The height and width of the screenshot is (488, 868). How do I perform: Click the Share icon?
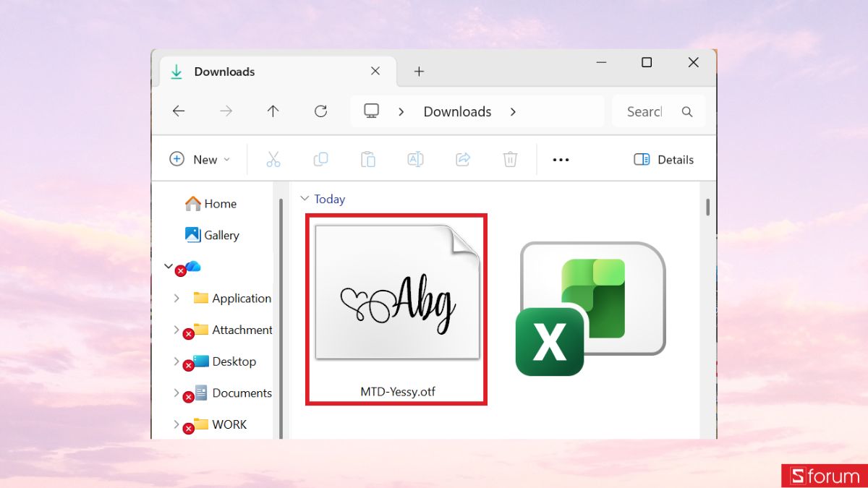tap(462, 159)
